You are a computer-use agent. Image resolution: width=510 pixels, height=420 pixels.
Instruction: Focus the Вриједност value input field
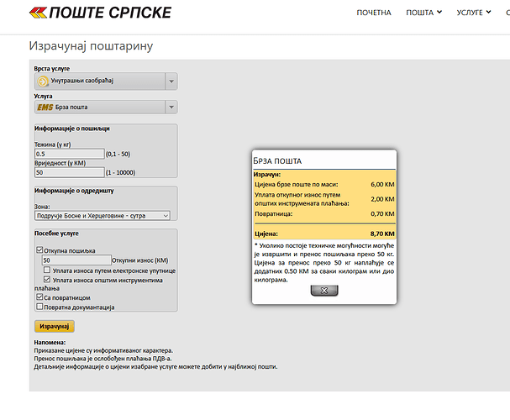(x=70, y=172)
